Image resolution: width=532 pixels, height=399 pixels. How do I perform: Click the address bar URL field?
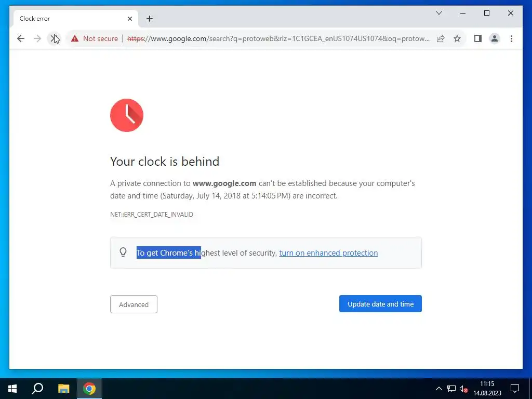click(278, 38)
